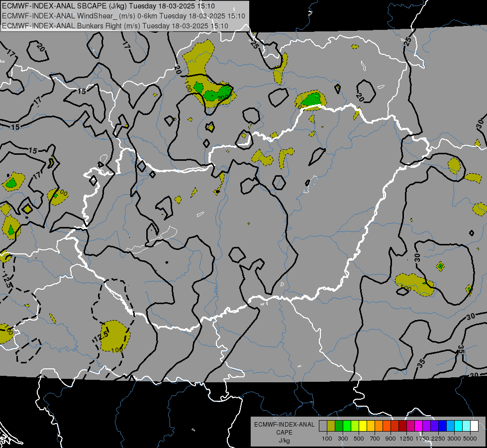Click the bright green CAPE legend swatch
Viewport: 487px width, 448px height.
pyautogui.click(x=347, y=426)
